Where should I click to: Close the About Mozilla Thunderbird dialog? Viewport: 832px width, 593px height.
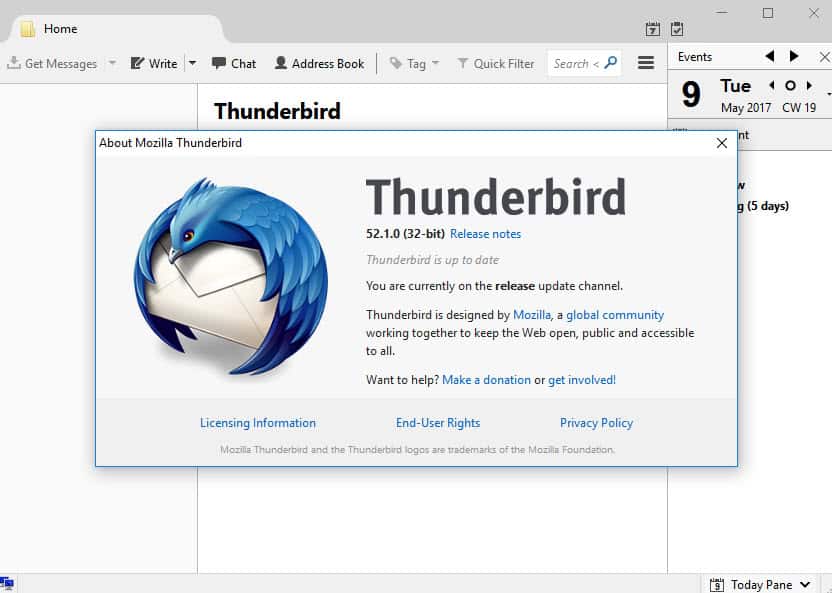point(722,143)
